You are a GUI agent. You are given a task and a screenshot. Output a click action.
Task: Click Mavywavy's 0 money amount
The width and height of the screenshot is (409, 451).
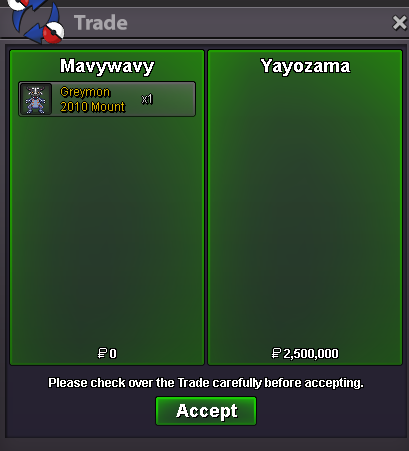click(113, 353)
